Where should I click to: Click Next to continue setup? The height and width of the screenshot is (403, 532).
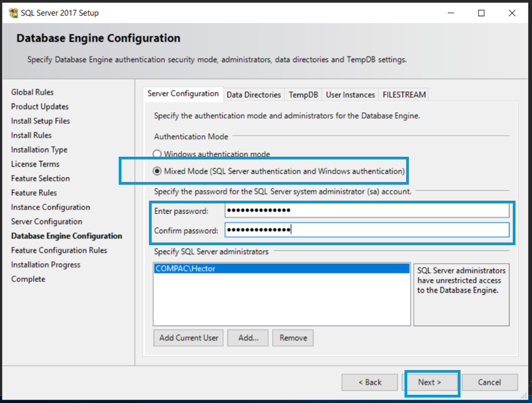click(432, 382)
